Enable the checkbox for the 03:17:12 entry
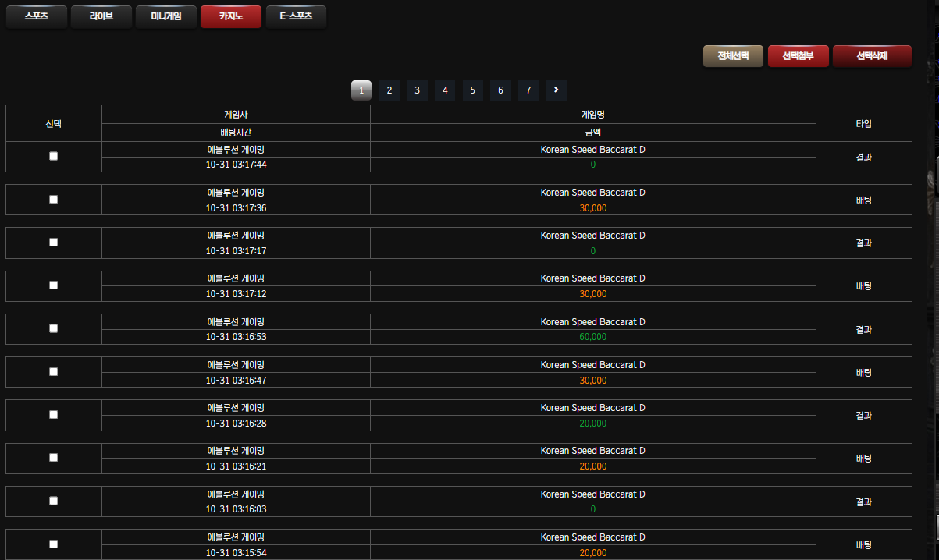939x560 pixels. click(53, 285)
